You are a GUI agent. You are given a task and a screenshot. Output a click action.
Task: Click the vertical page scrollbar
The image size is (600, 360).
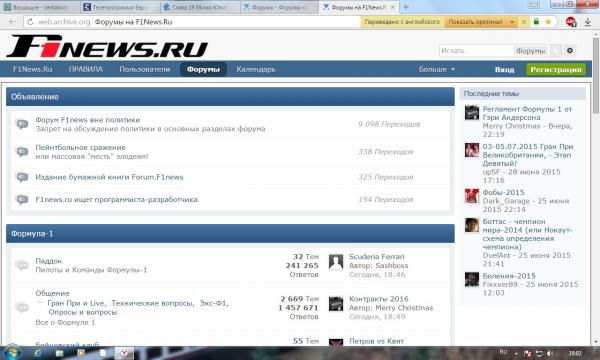596,187
